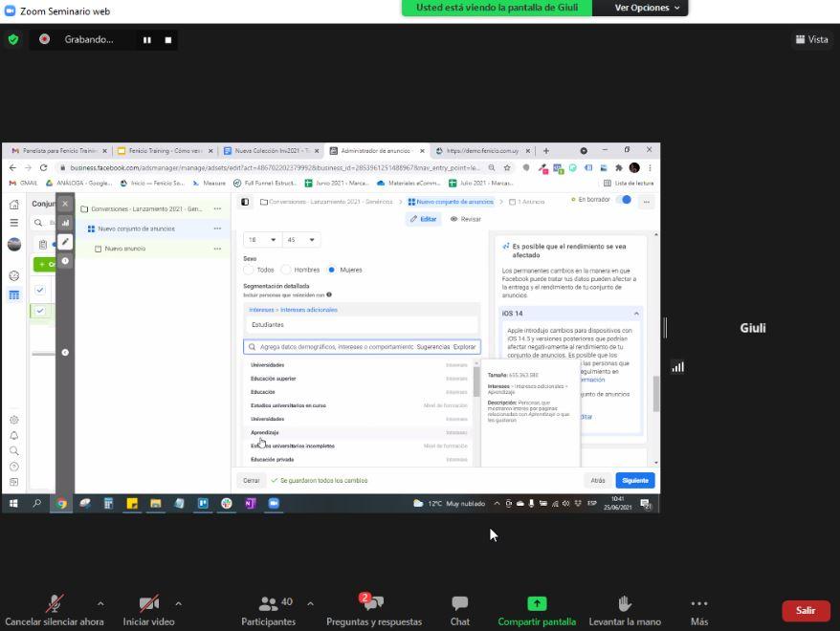Screen dimensions: 840x631
Task: Leave the meeting with Salir
Action: tap(806, 610)
